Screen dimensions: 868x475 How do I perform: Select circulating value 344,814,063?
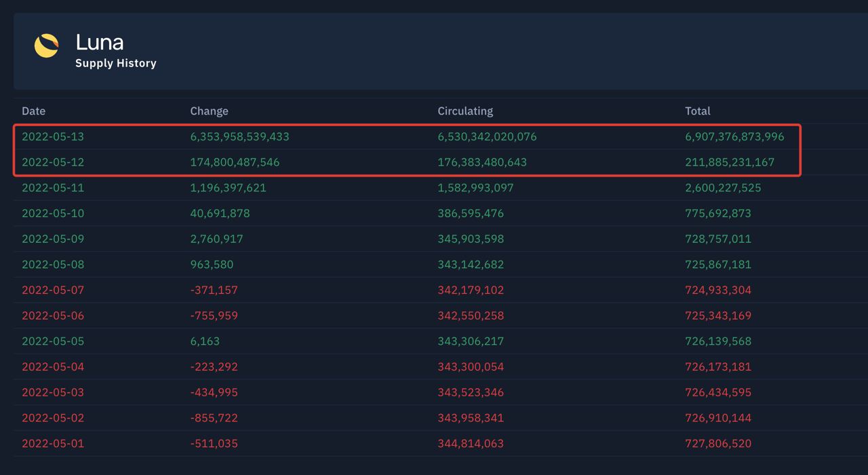point(471,443)
